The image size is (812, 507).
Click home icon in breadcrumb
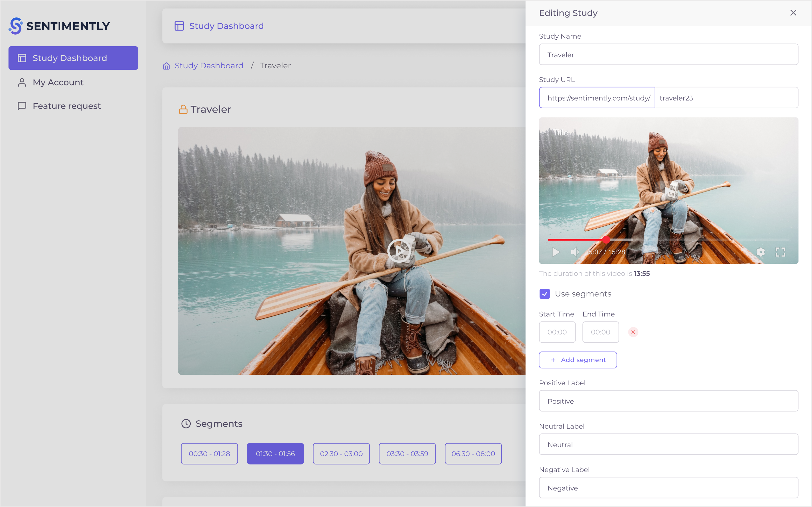(x=166, y=66)
